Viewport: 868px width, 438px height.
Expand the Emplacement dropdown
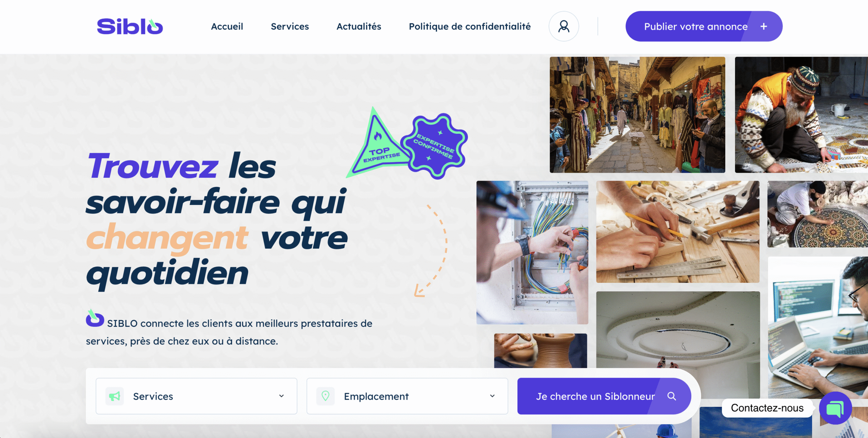pos(407,396)
